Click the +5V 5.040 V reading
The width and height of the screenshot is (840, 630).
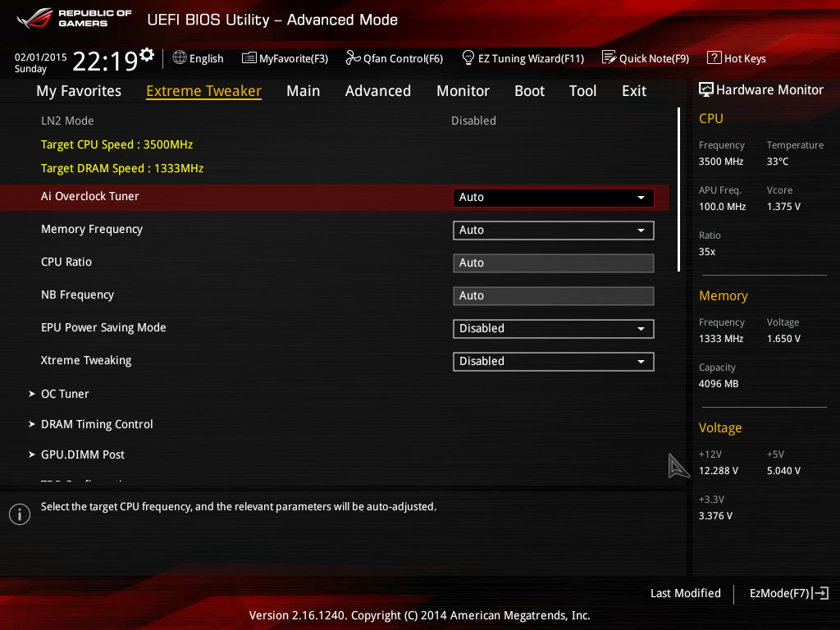click(783, 470)
